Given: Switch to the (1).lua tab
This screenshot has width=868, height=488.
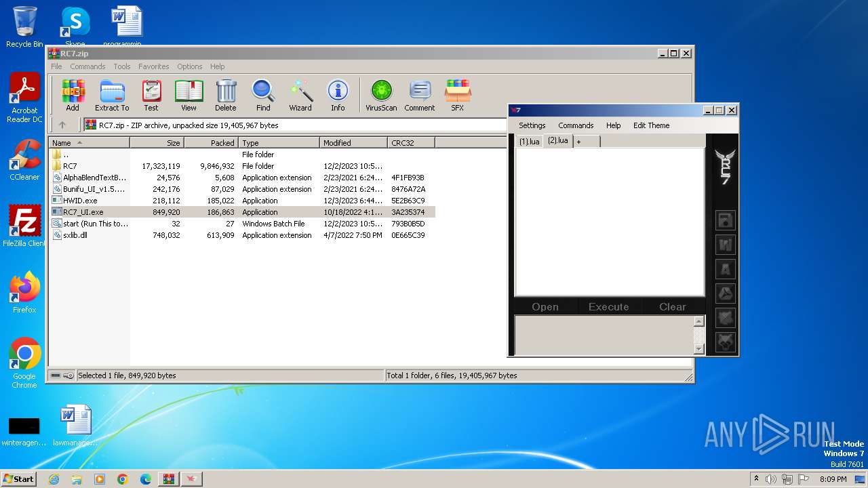Looking at the screenshot, I should point(530,141).
